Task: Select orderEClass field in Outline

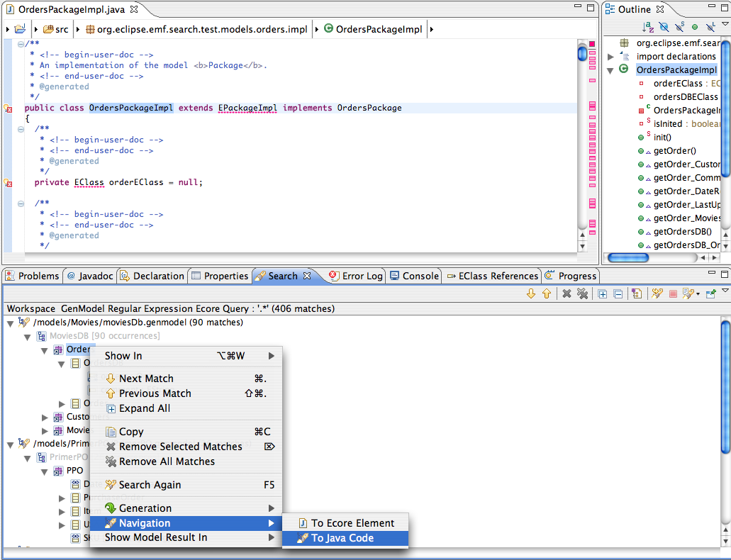Action: pos(678,84)
